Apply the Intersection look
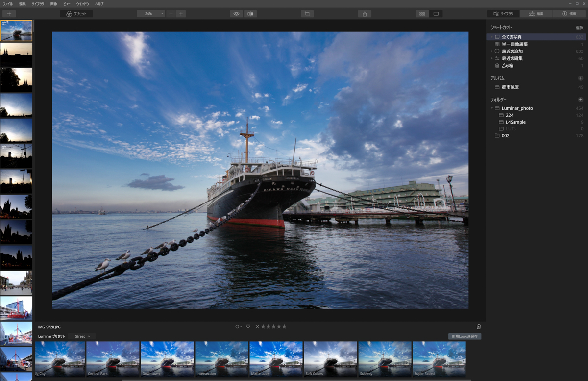588x381 pixels. (221, 359)
